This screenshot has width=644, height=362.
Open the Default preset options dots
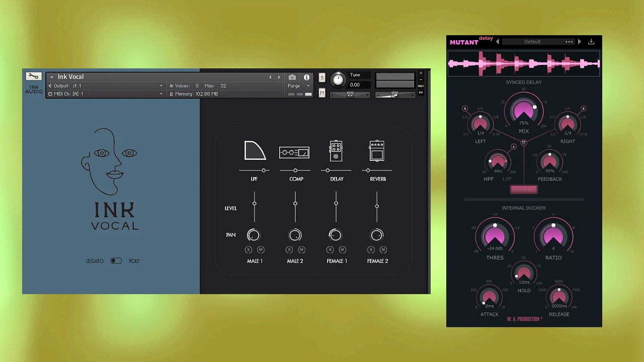(x=569, y=42)
